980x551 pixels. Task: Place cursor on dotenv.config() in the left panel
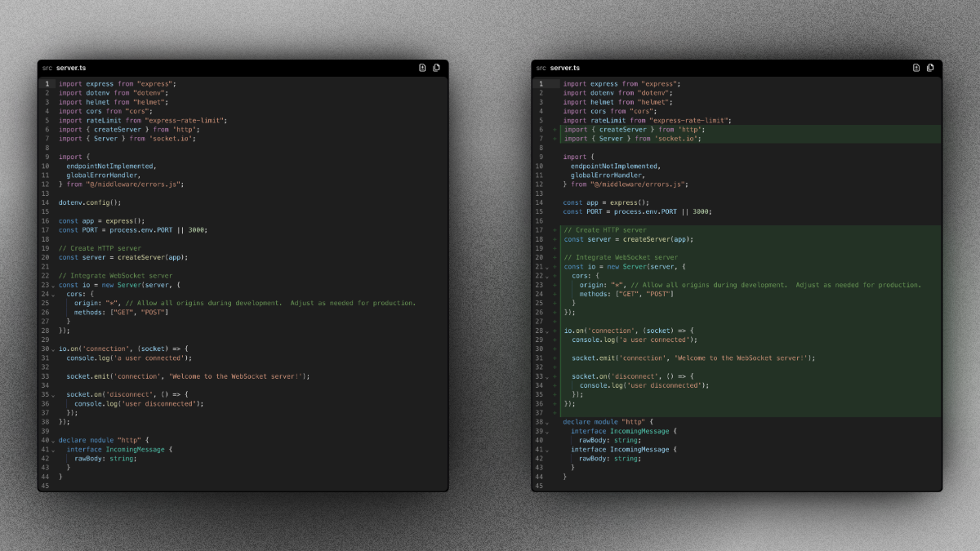[x=90, y=202]
